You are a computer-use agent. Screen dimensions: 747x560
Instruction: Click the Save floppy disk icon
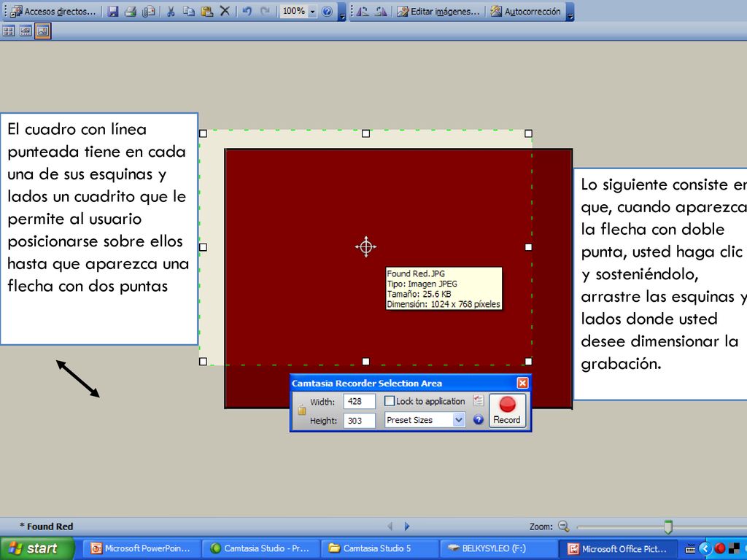[113, 12]
